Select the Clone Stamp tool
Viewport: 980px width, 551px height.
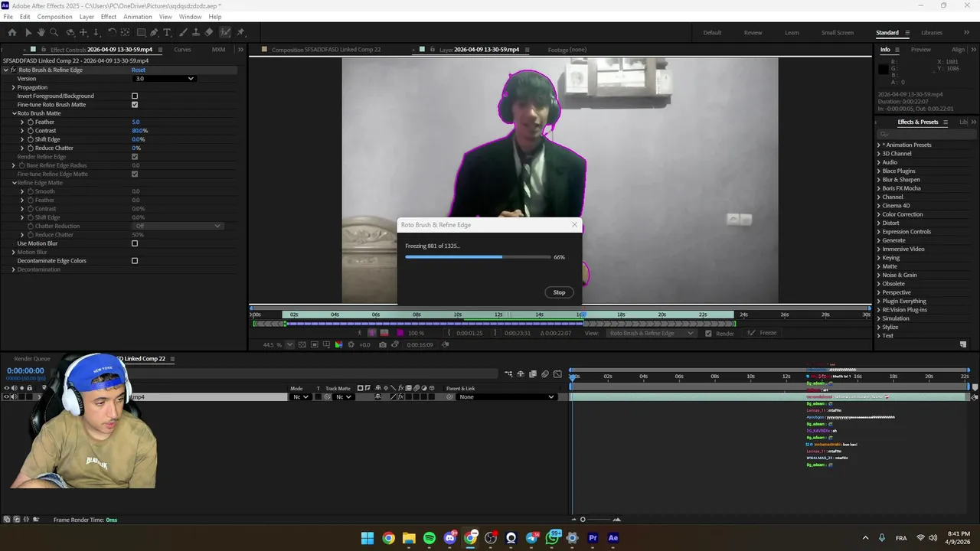click(x=197, y=32)
